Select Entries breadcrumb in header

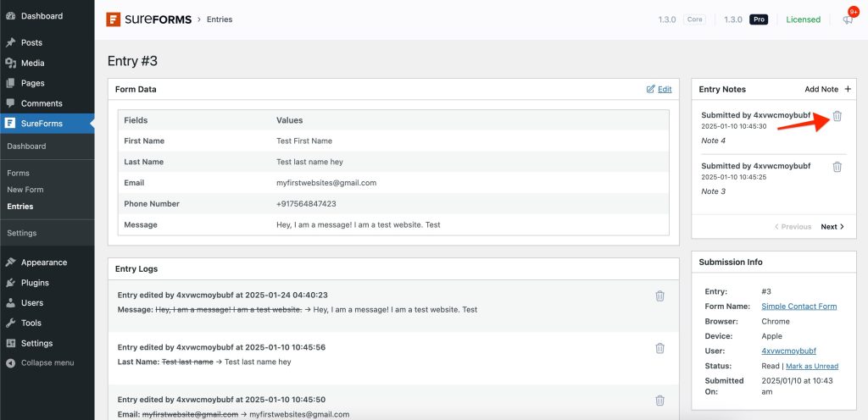click(219, 19)
